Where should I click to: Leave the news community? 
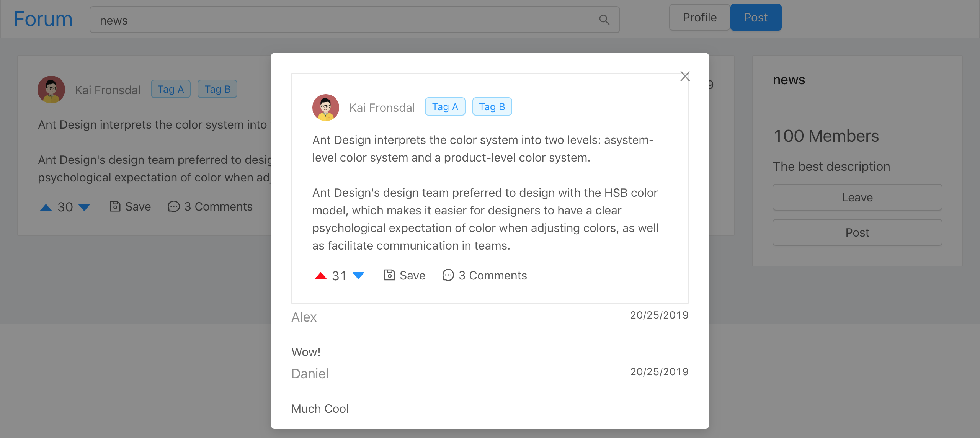click(x=857, y=198)
